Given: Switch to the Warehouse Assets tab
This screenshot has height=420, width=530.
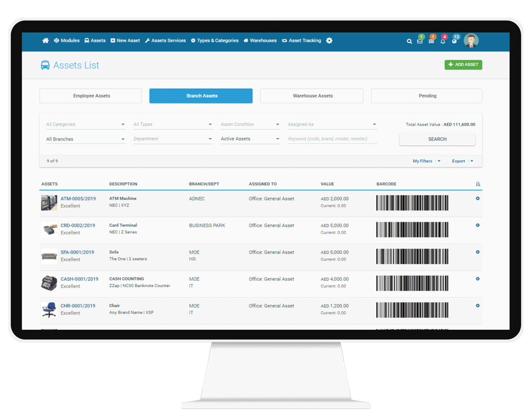Looking at the screenshot, I should tap(312, 96).
